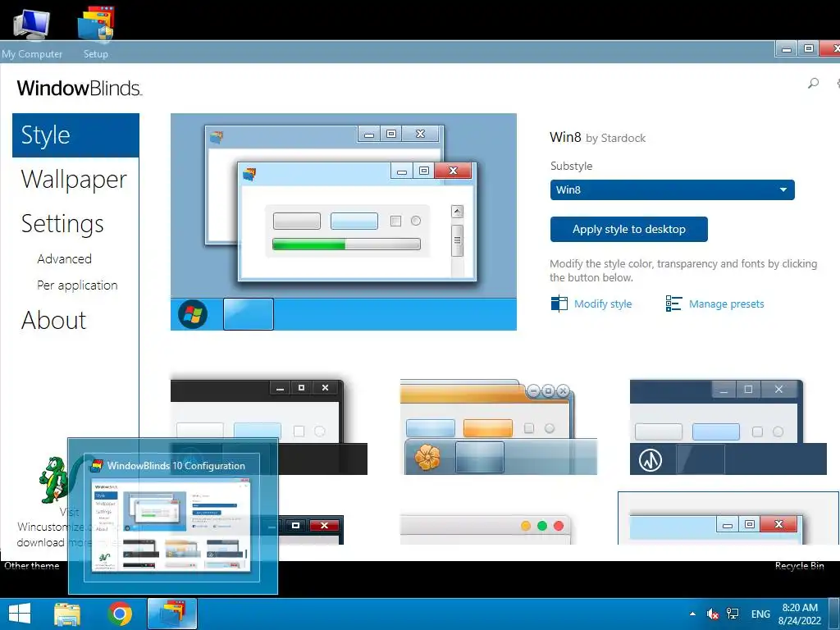Screen dimensions: 840x630
Task: Show hidden tray icons arrow
Action: (692, 614)
